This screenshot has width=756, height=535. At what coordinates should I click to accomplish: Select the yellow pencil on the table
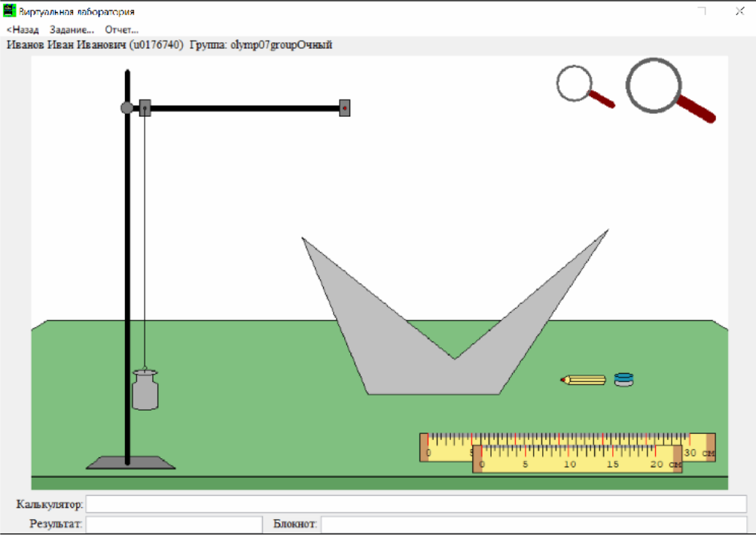583,380
